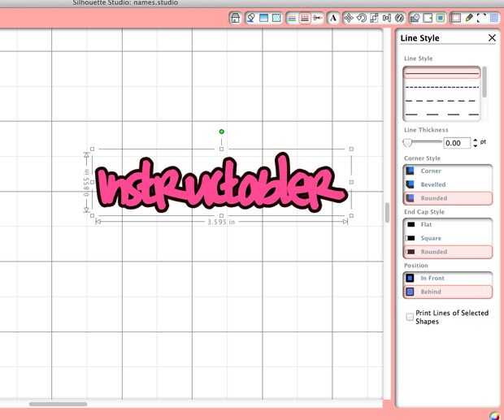Image resolution: width=504 pixels, height=420 pixels.
Task: Click the top-center selection handle
Action: point(221,149)
